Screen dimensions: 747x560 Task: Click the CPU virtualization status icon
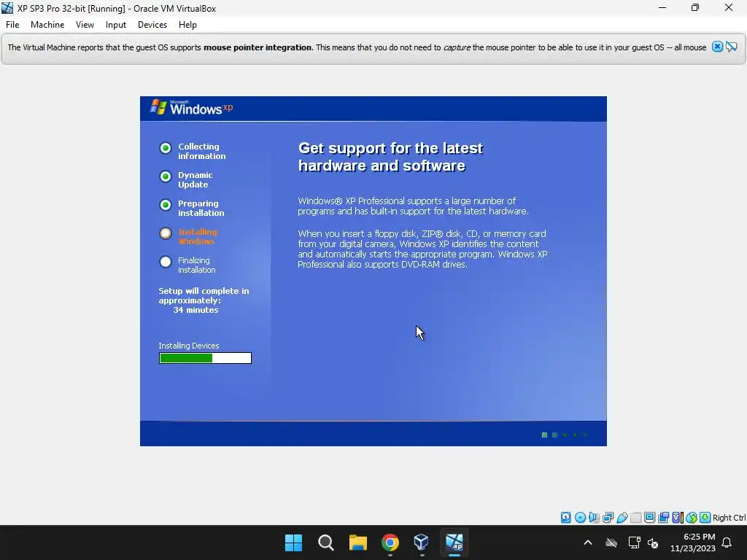point(677,517)
